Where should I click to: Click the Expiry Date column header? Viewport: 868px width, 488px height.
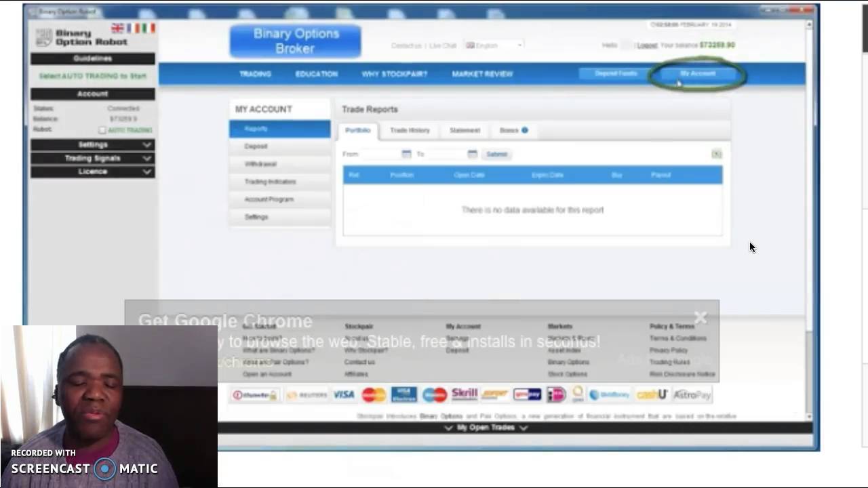[x=547, y=175]
